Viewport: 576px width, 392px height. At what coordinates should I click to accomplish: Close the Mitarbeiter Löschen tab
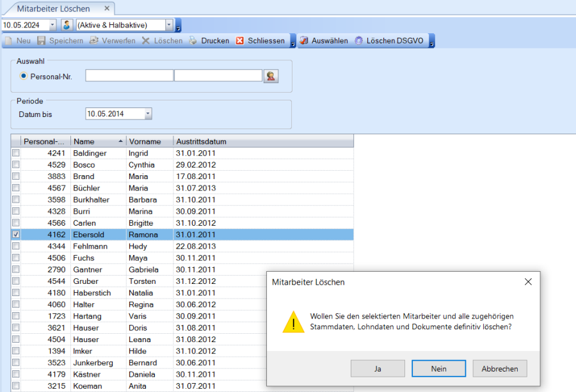click(x=107, y=8)
